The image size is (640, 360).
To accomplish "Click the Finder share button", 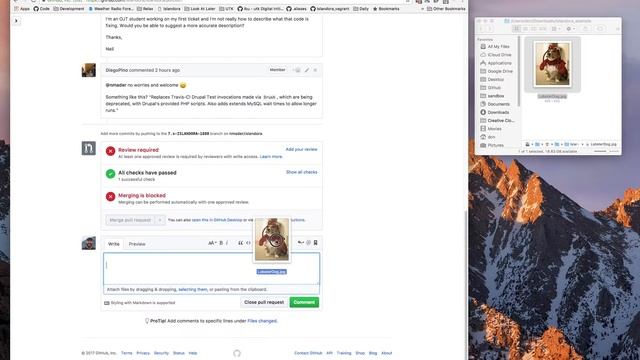I will pos(585,29).
